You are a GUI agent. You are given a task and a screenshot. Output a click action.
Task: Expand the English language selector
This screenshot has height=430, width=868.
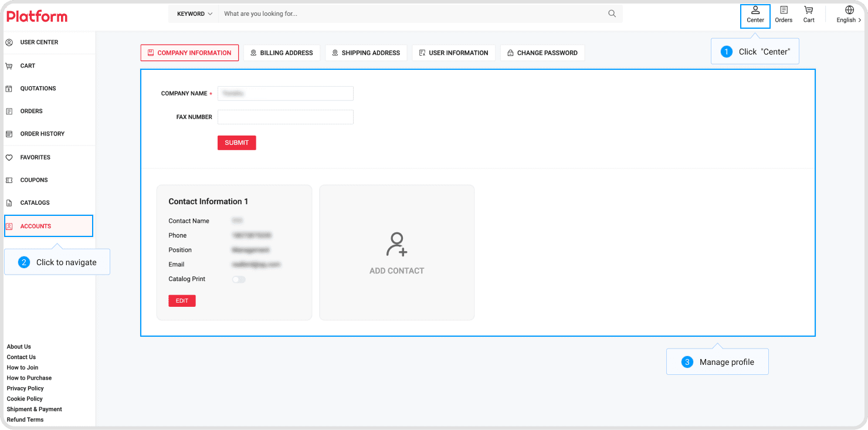tap(849, 20)
